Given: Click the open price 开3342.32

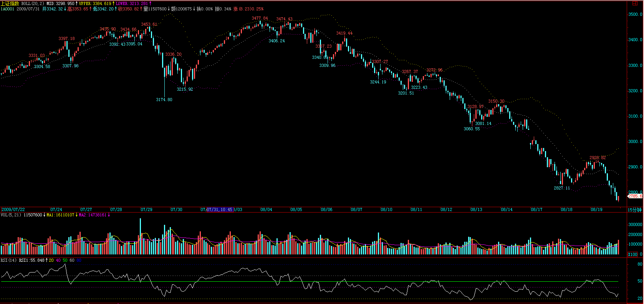Looking at the screenshot, I should pos(53,9).
